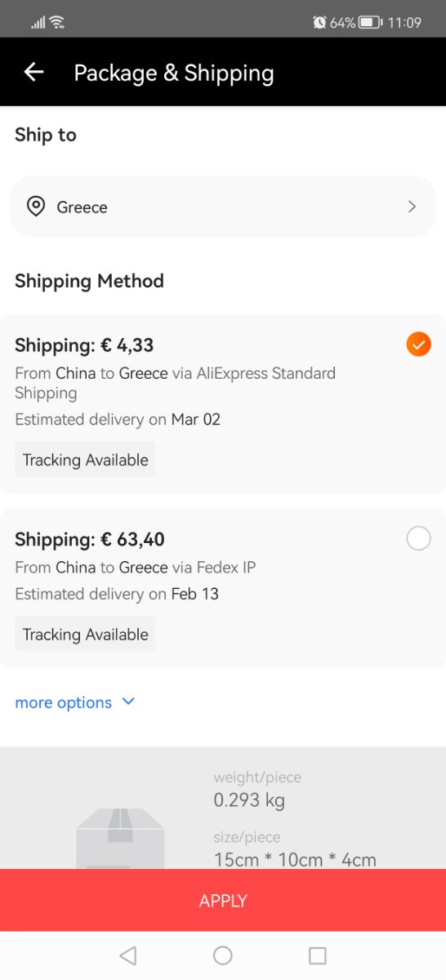The width and height of the screenshot is (446, 980).
Task: Open the Greece destination chevron
Action: point(412,207)
